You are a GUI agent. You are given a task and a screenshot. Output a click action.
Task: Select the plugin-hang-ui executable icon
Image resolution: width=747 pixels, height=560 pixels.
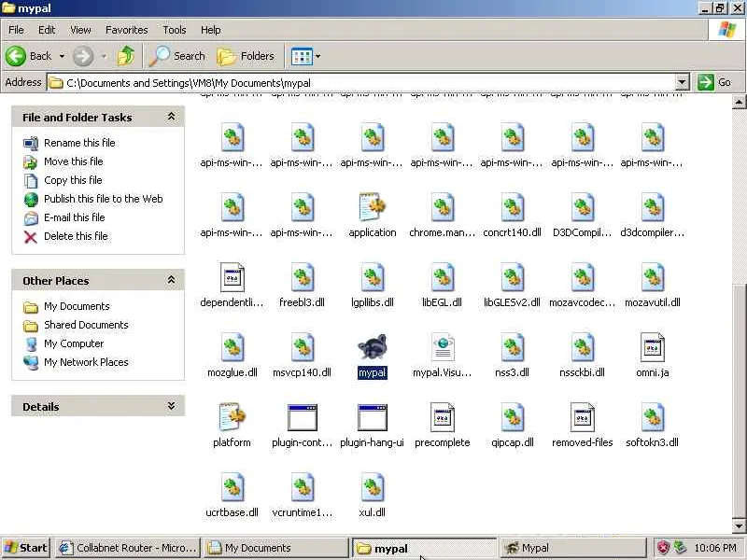click(x=372, y=417)
